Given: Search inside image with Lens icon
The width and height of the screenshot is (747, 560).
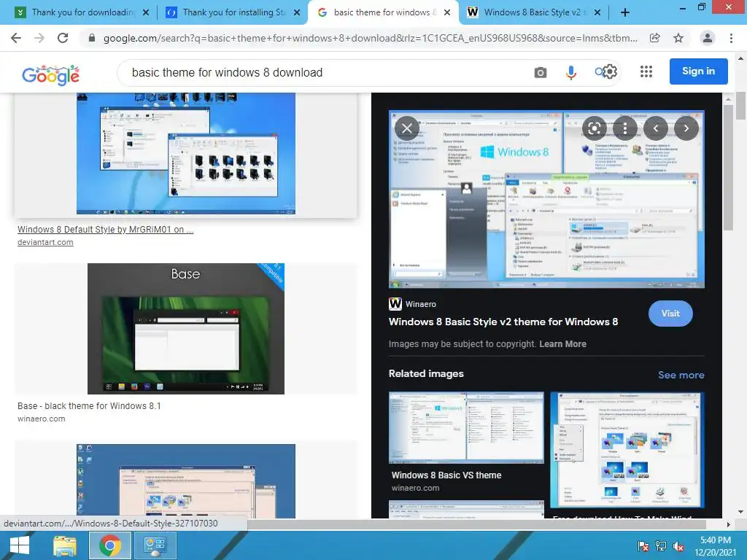Looking at the screenshot, I should pos(594,128).
